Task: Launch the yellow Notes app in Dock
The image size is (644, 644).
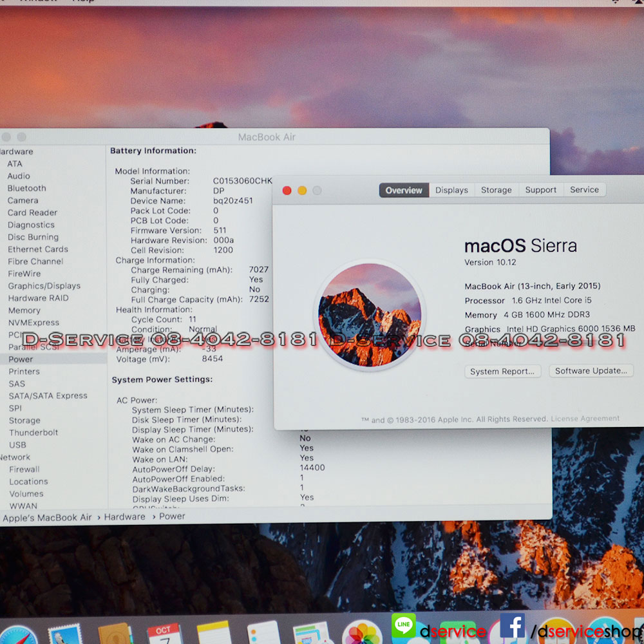Action: click(214, 632)
